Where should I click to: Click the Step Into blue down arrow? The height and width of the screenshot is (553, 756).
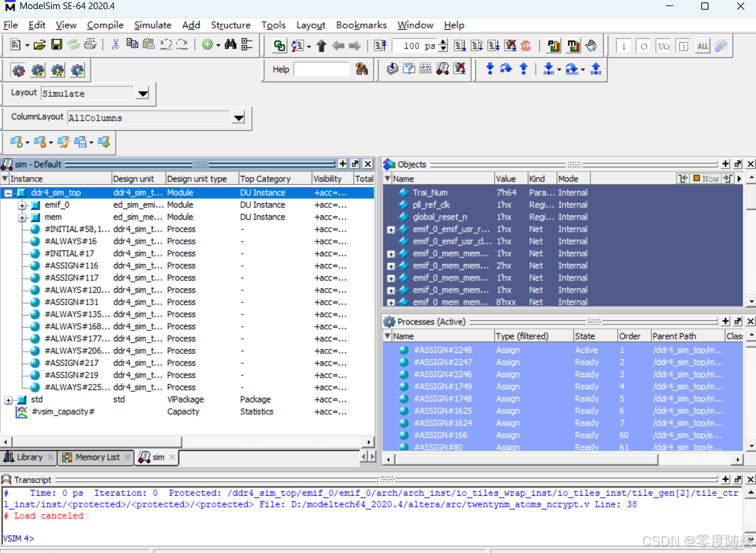coord(489,69)
